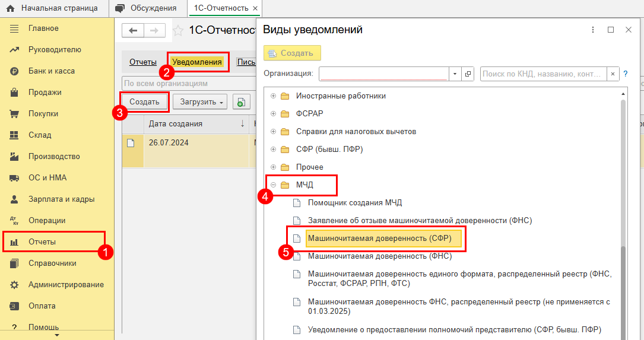Click the Оплата wallet icon

coord(14,306)
